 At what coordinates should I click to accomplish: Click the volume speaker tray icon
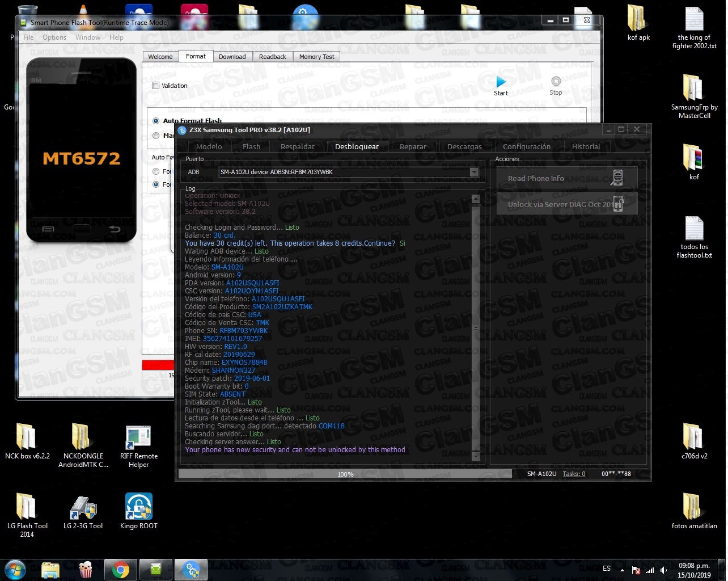point(663,570)
